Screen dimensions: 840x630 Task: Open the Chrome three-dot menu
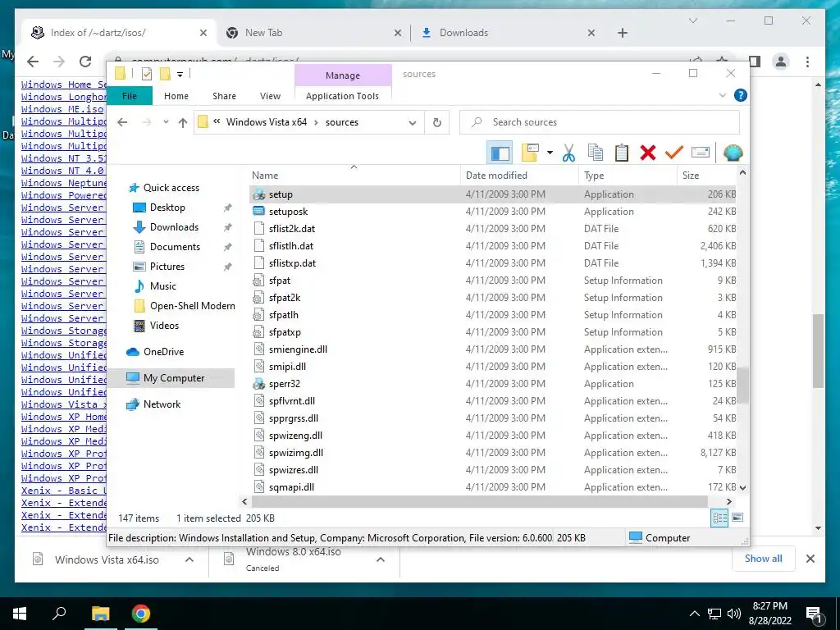(807, 62)
